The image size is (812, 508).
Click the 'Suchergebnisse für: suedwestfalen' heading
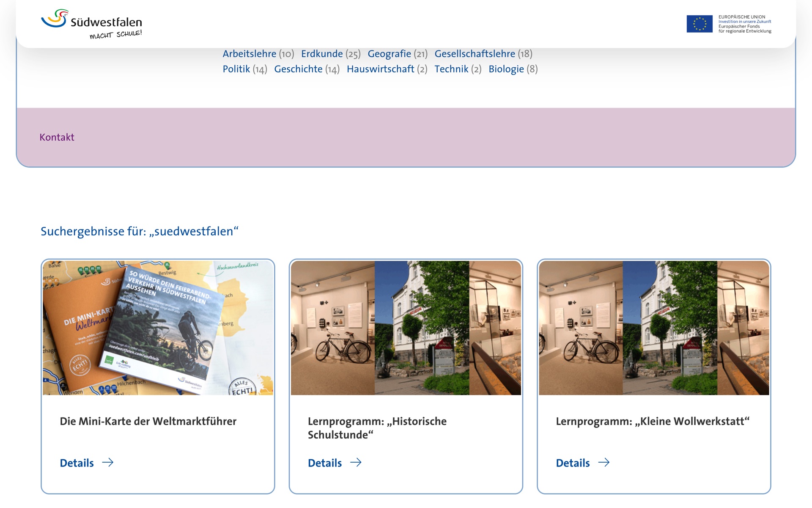coord(140,231)
